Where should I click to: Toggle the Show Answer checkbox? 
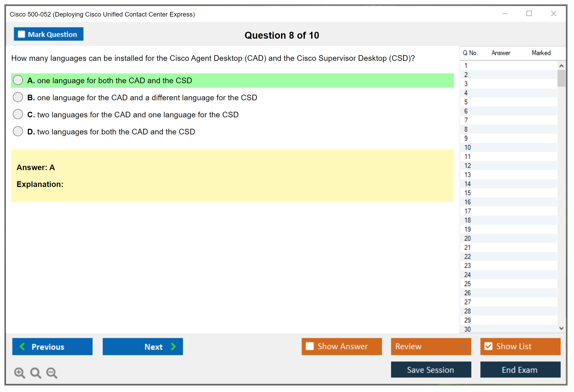coord(310,346)
